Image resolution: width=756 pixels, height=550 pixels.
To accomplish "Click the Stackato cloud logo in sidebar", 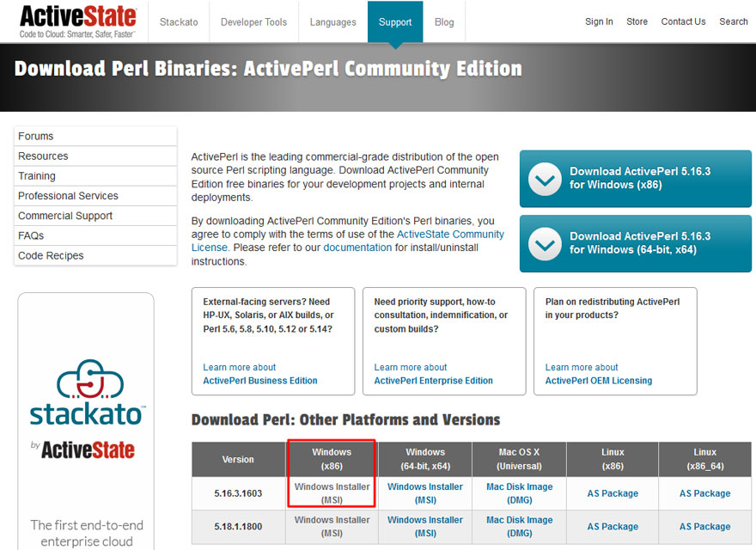I will (90, 379).
